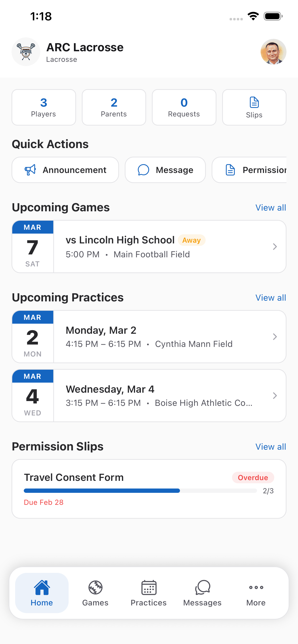View the 2 Parents card
This screenshot has height=644, width=298.
coord(114,107)
